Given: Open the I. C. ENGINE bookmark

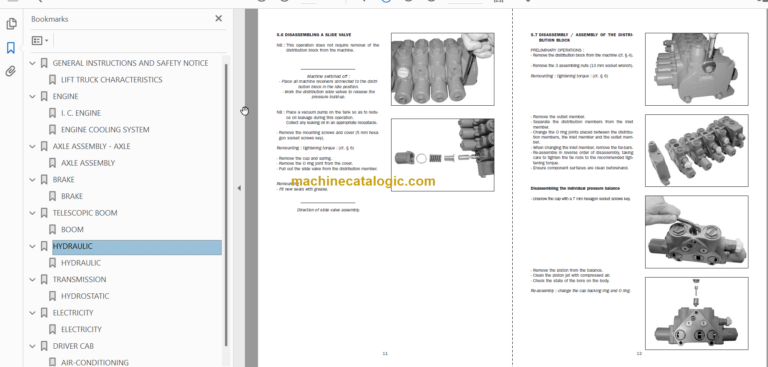Looking at the screenshot, I should pos(81,113).
